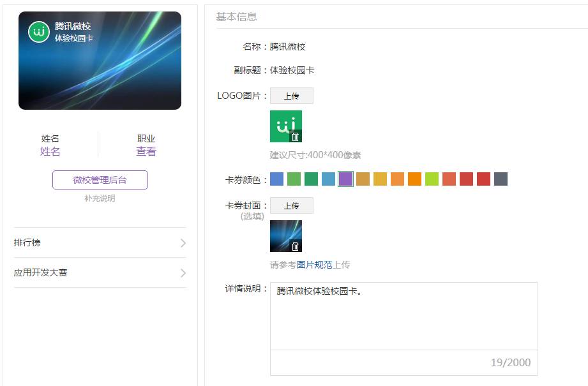
Task: Click the LOGO image thumbnail
Action: [286, 126]
